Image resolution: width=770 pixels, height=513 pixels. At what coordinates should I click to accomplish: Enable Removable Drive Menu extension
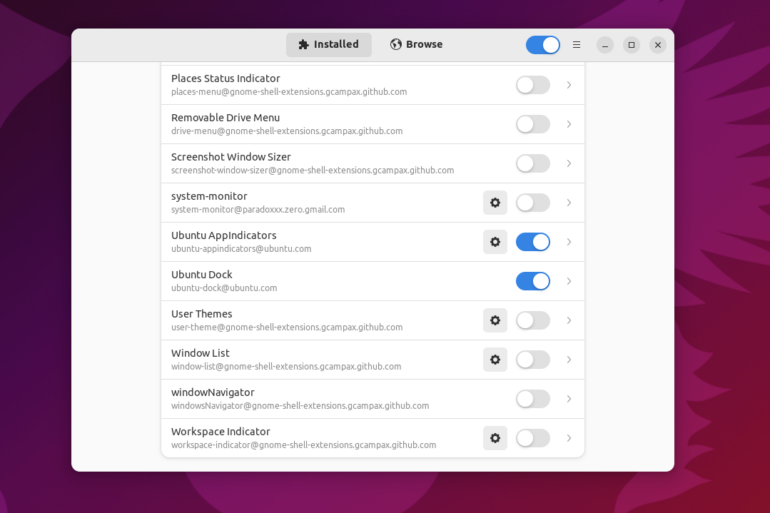tap(533, 124)
